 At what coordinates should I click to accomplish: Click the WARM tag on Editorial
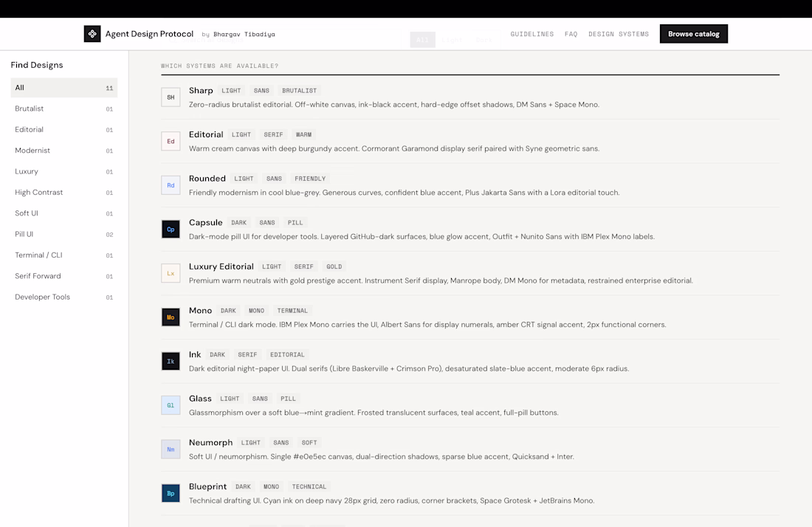click(303, 134)
